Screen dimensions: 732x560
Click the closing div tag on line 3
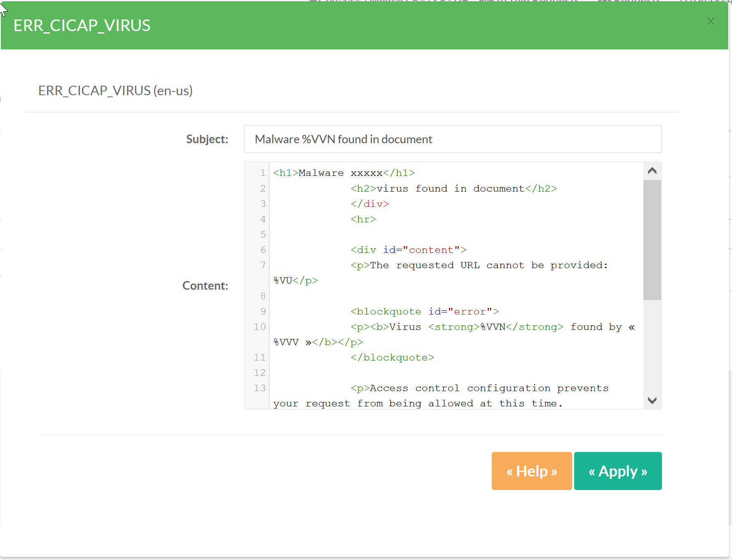[370, 204]
